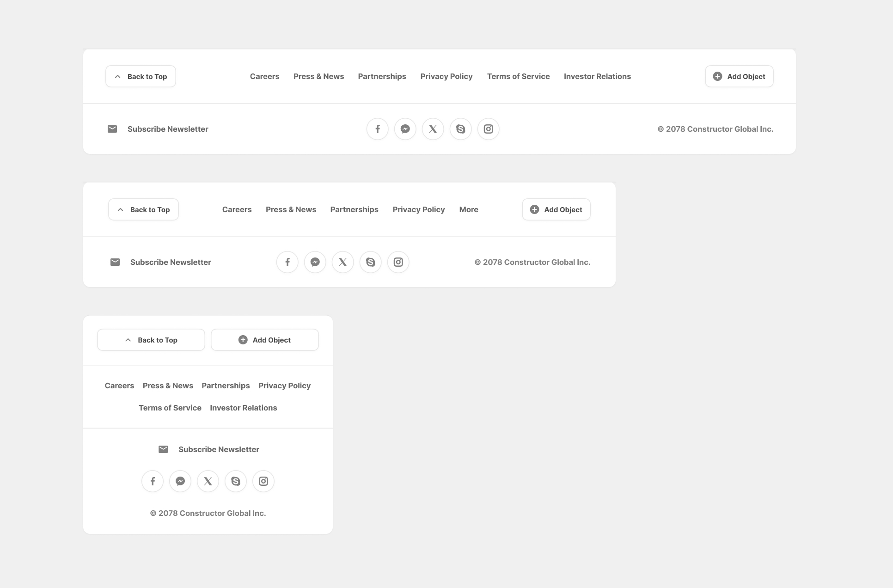Click Instagram icon in the narrow footer
The image size is (893, 588).
pos(263,481)
